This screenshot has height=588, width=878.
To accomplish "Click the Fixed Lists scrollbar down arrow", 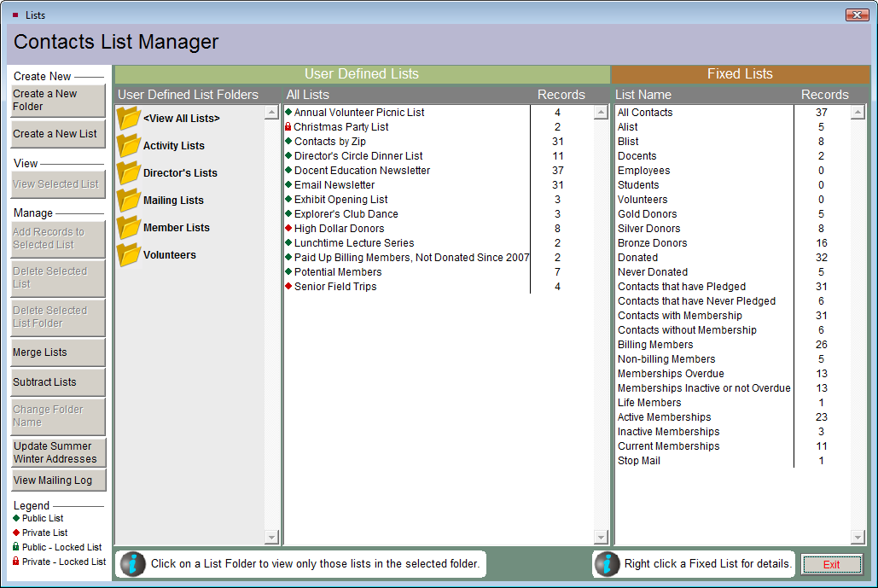I will (x=858, y=537).
